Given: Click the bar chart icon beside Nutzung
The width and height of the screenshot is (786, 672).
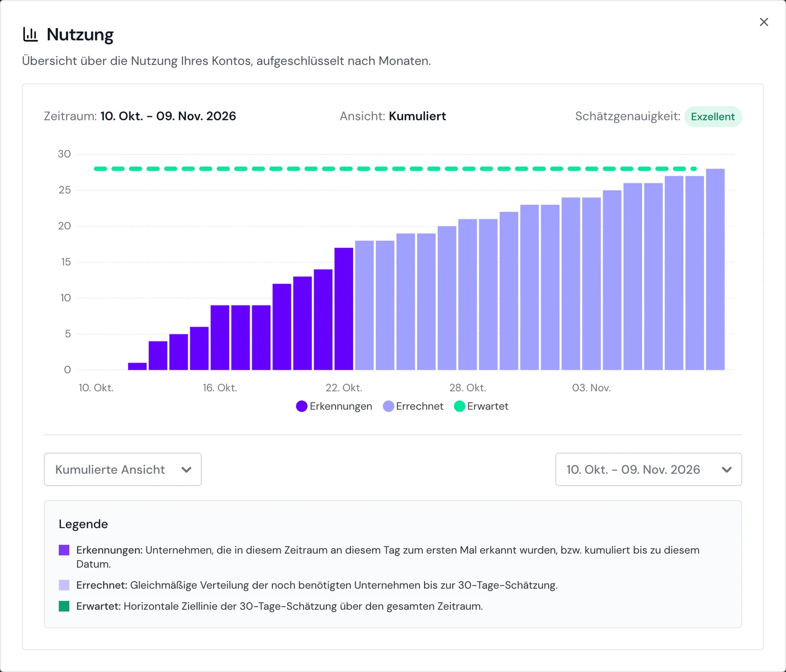Looking at the screenshot, I should pos(30,34).
